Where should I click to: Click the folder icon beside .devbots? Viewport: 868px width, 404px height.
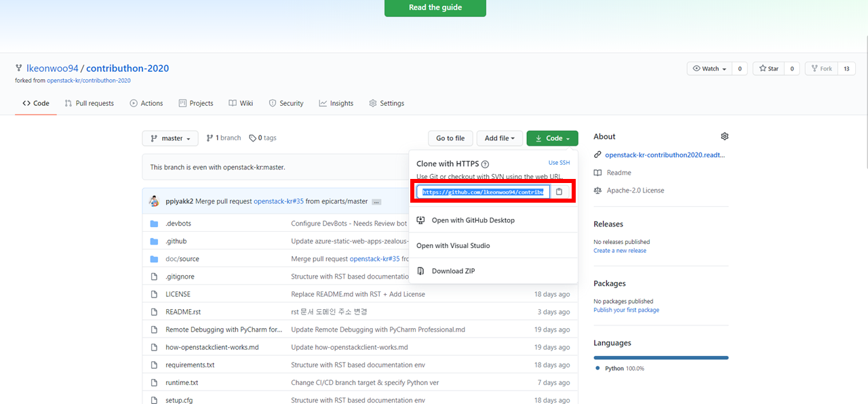pyautogui.click(x=154, y=223)
